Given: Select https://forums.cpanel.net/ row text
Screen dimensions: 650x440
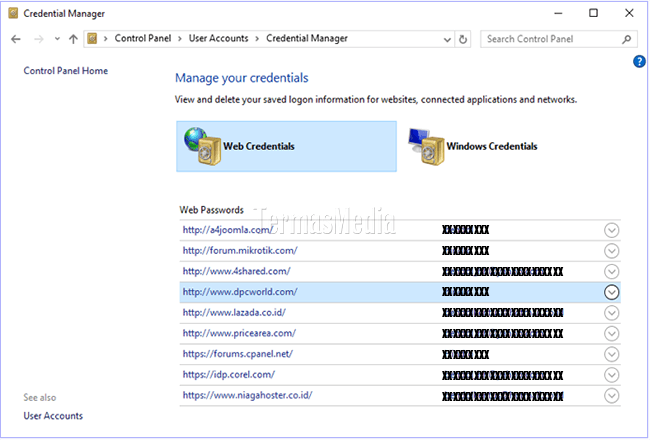Looking at the screenshot, I should pyautogui.click(x=238, y=354).
